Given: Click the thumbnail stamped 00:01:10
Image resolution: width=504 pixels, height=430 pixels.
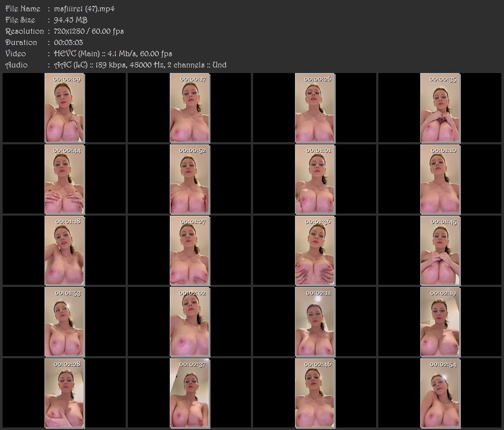Looking at the screenshot, I should coord(440,179).
